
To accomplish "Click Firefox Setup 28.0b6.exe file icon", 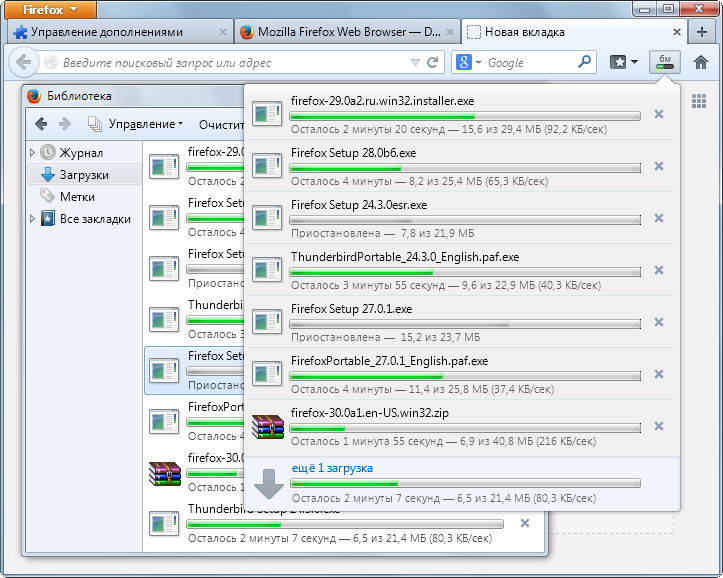I will point(267,165).
